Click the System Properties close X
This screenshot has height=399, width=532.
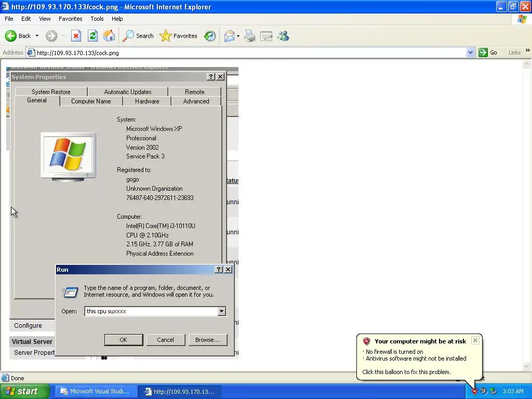click(220, 77)
